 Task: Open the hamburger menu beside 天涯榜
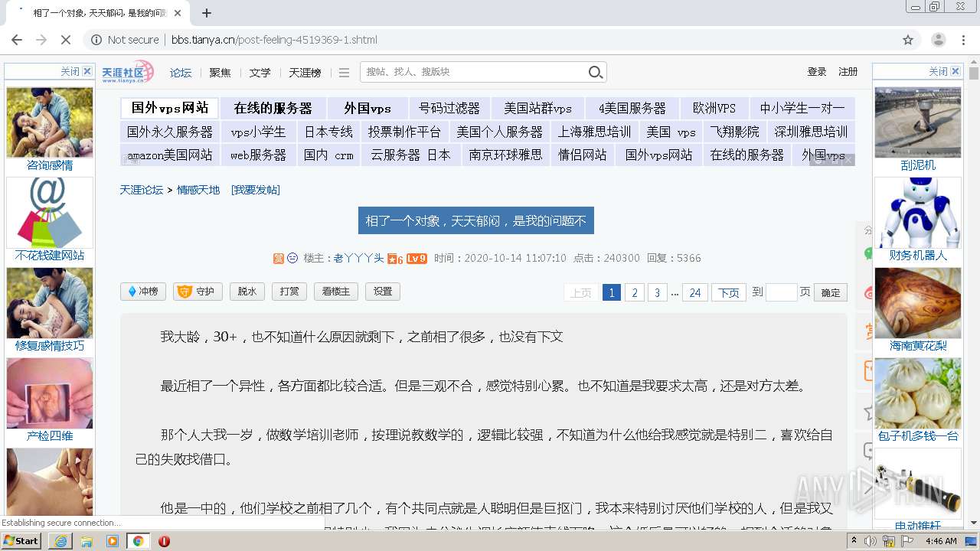[344, 73]
